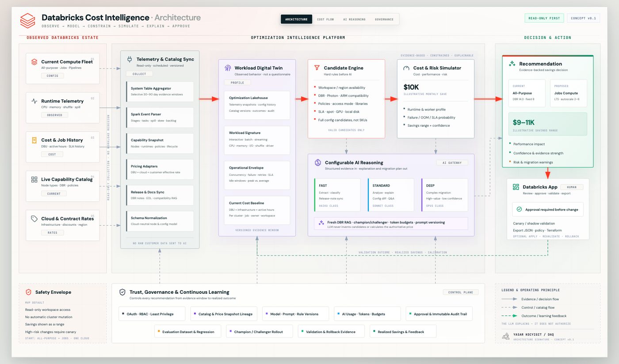Open the Pricing Adapters card
The image size is (619, 364).
[x=160, y=169]
